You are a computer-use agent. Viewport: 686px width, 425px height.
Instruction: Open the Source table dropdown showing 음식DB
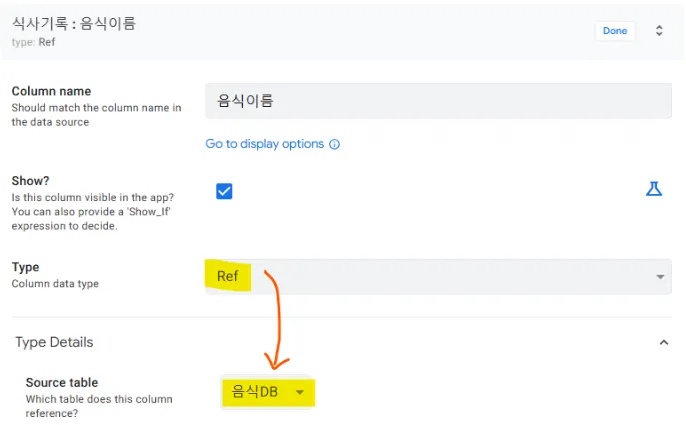267,392
